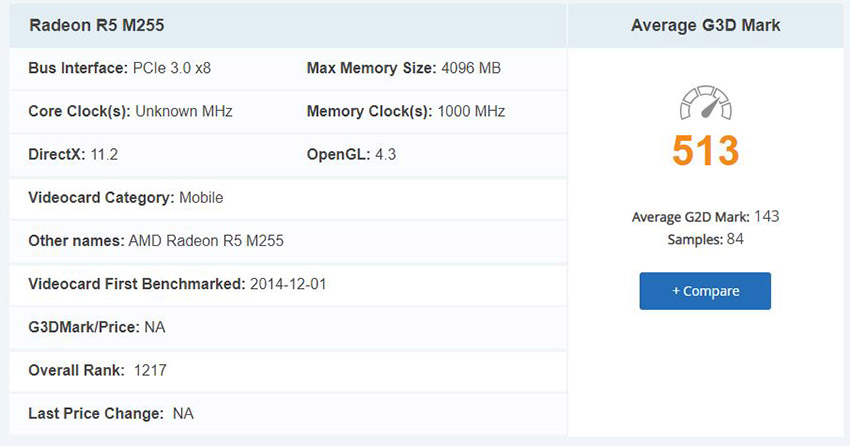Click the + Compare button
850x446 pixels.
[x=705, y=291]
